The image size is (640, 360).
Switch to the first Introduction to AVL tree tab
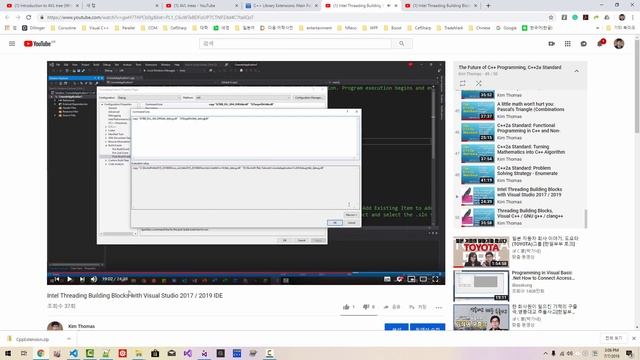(42, 6)
